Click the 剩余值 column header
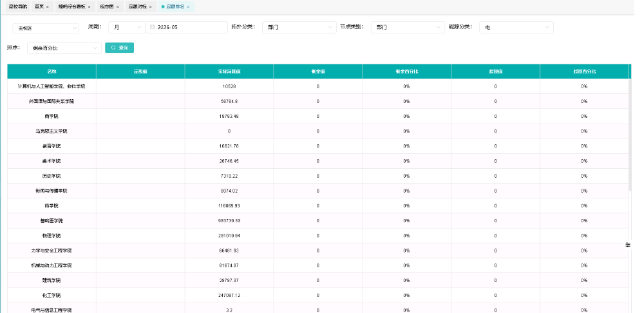The height and width of the screenshot is (313, 644). click(x=318, y=71)
